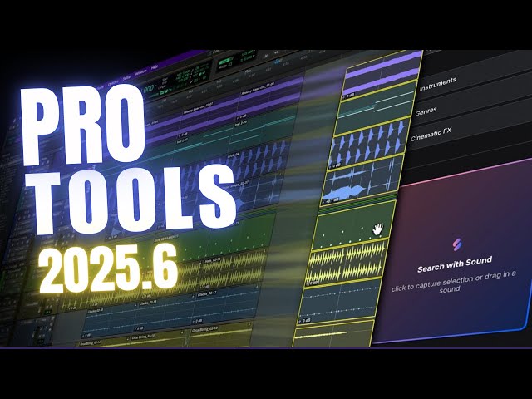Click the Splice logo above Search with Sound
This screenshot has width=532, height=399.
tap(457, 244)
